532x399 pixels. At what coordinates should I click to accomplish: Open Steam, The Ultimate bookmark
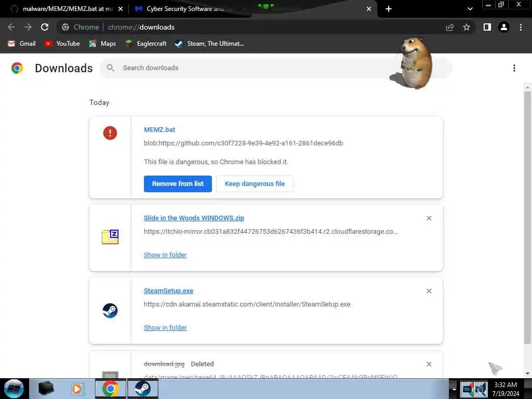[210, 44]
